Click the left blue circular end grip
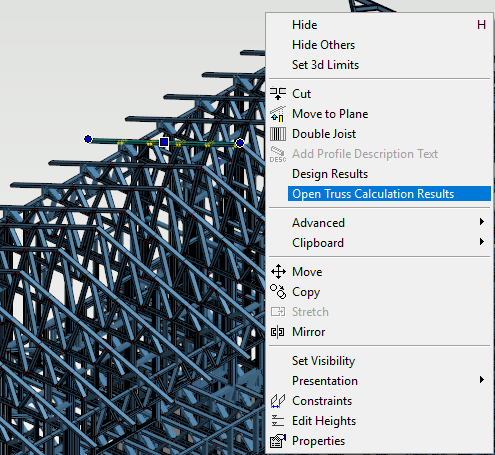Screen dimensions: 495x455 tap(88, 139)
